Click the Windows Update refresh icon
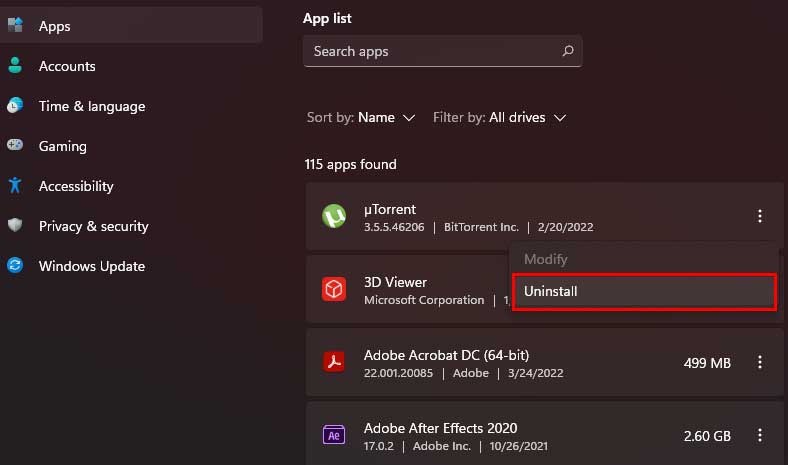Image resolution: width=788 pixels, height=465 pixels. coord(15,265)
